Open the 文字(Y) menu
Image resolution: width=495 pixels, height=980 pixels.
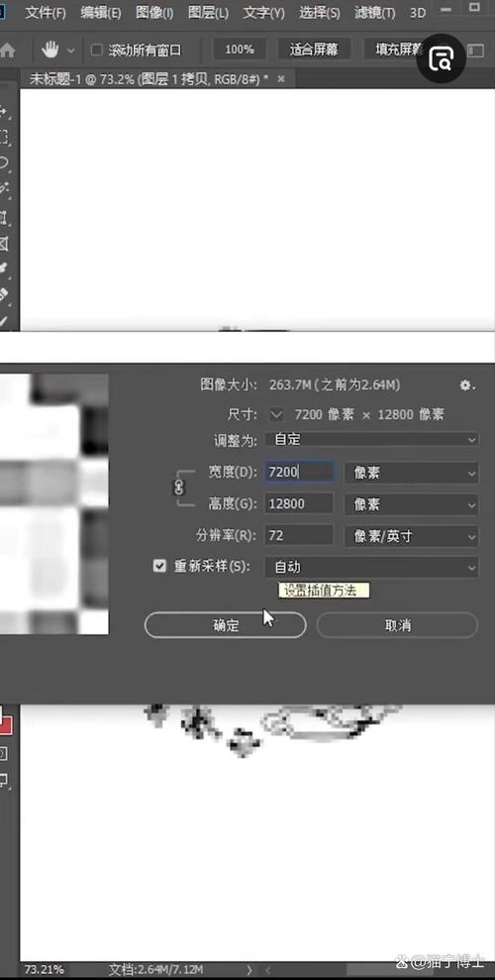tap(263, 13)
